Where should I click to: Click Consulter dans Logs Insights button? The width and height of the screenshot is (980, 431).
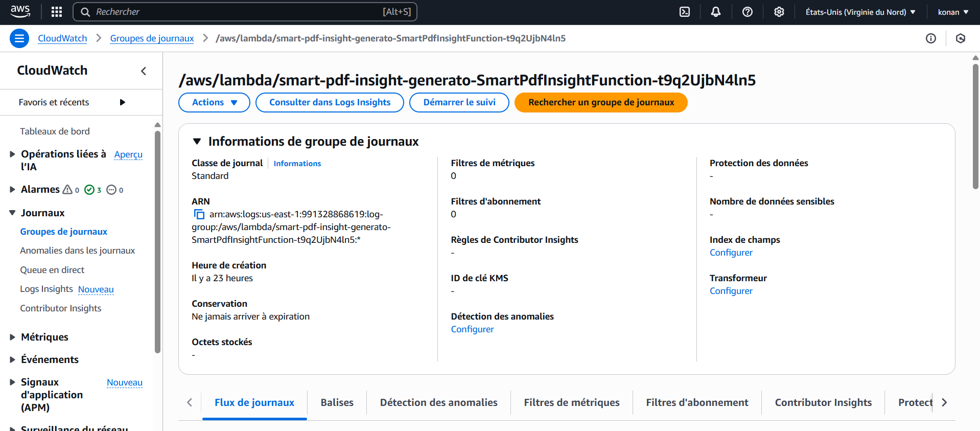coord(330,102)
